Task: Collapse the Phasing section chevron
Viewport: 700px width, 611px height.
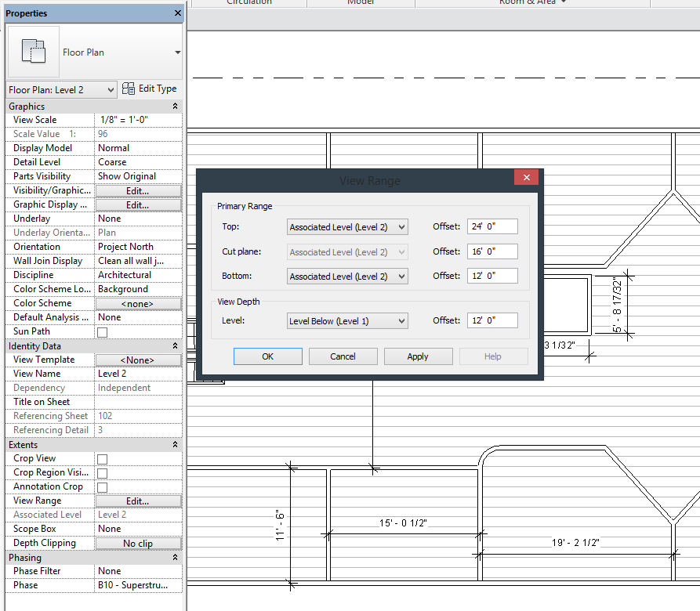Action: click(175, 558)
